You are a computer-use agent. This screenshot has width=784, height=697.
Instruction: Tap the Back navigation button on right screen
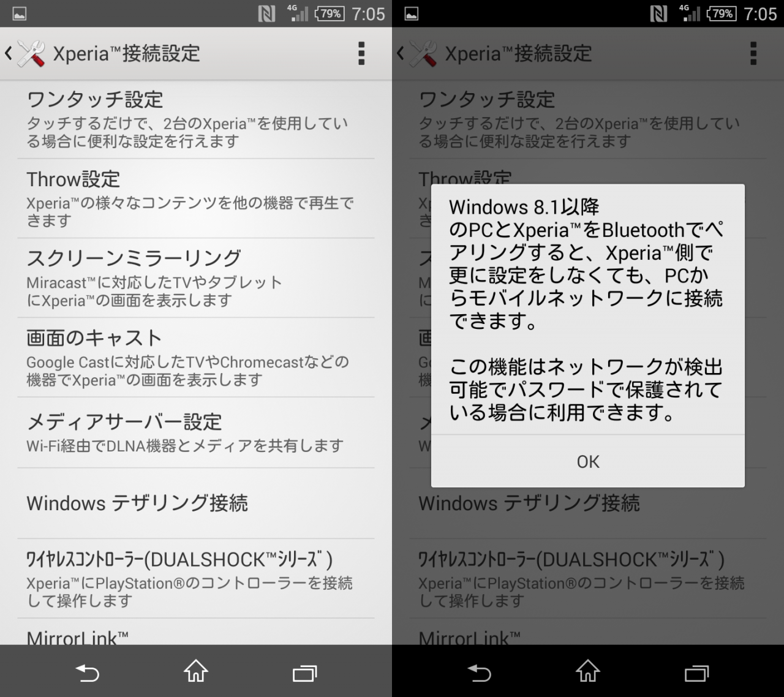pos(479,673)
